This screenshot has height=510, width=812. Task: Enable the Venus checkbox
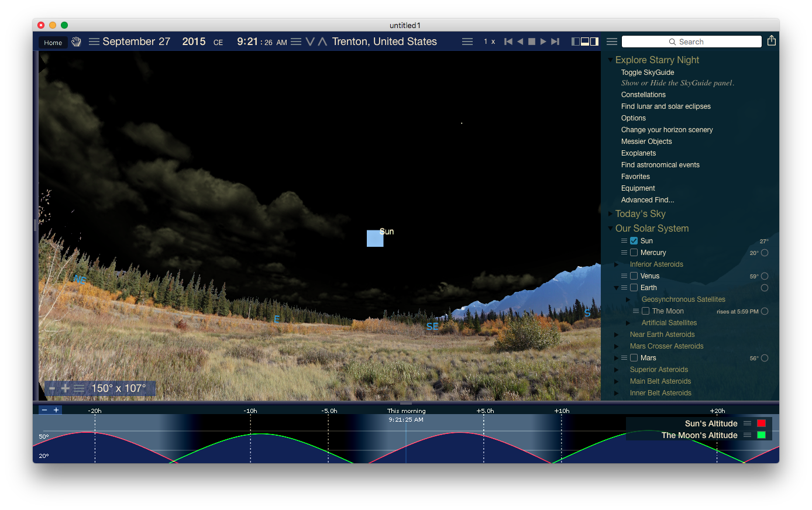634,276
